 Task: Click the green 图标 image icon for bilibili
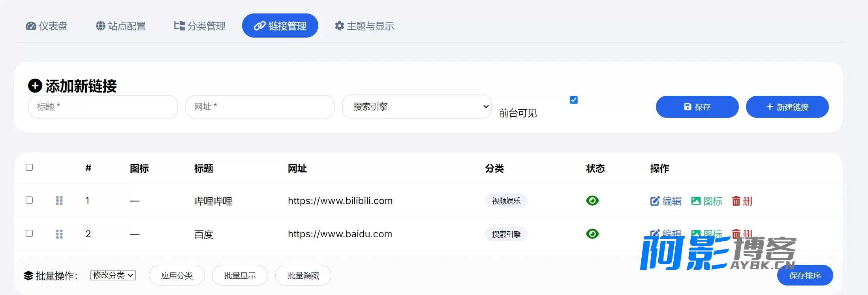pos(696,201)
